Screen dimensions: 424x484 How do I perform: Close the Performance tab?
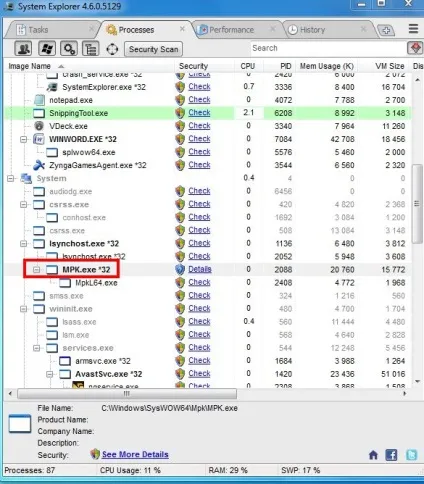(x=273, y=29)
